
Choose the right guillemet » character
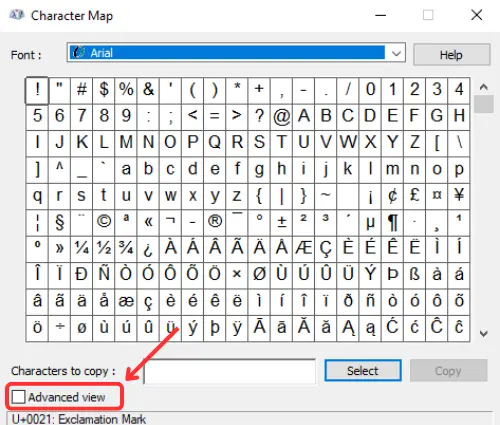pyautogui.click(x=59, y=249)
